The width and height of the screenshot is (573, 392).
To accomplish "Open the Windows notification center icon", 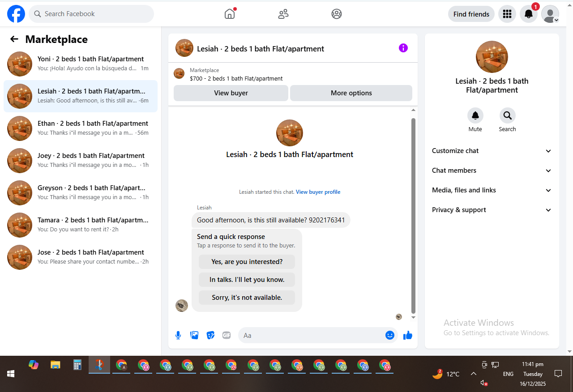I will coord(558,374).
